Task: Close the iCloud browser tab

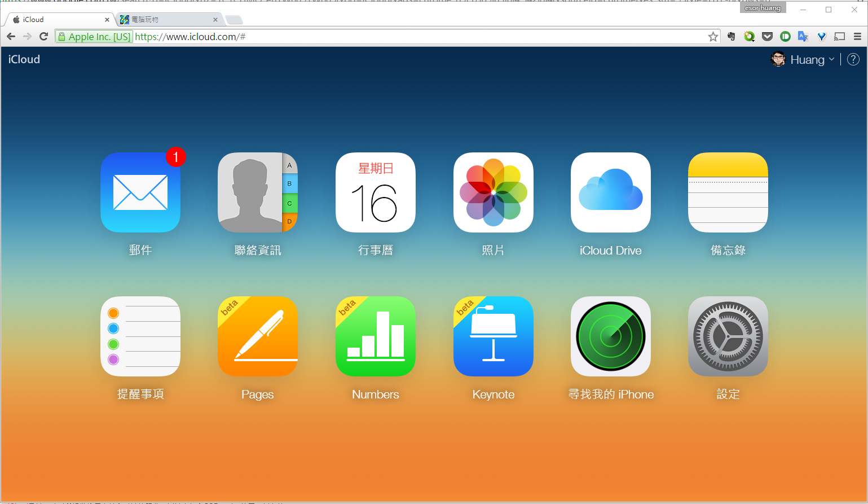Action: point(107,20)
